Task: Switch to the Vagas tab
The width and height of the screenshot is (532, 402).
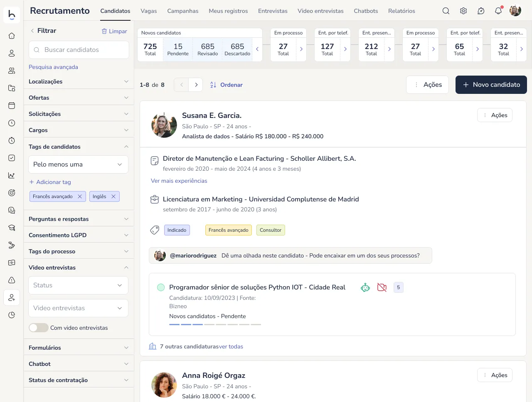Action: pos(149,11)
